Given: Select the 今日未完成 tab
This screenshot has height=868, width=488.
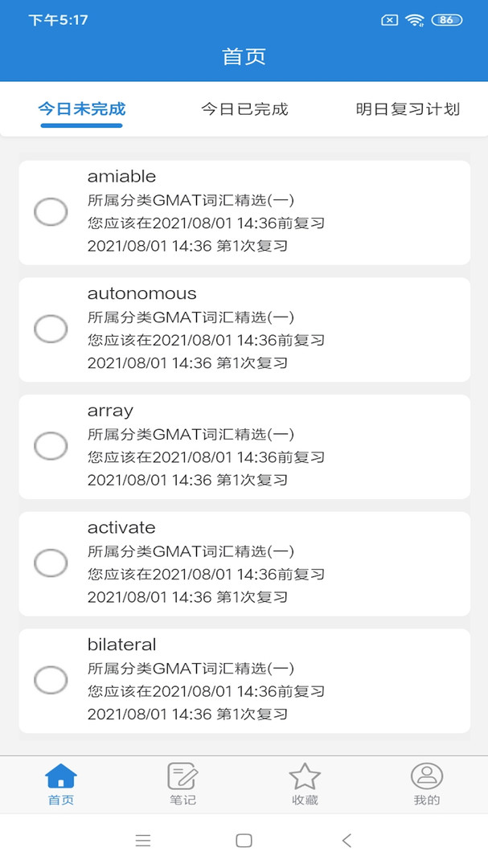Looking at the screenshot, I should click(82, 109).
